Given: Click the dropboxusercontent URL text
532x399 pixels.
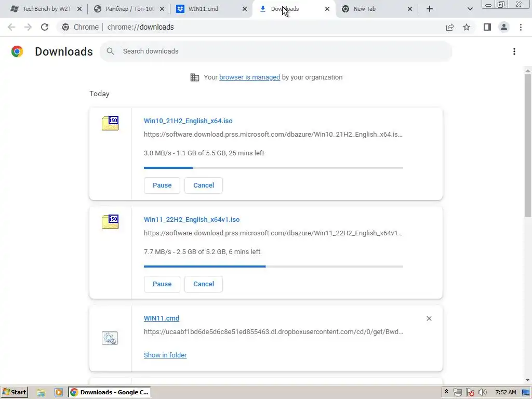Looking at the screenshot, I should click(x=273, y=332).
